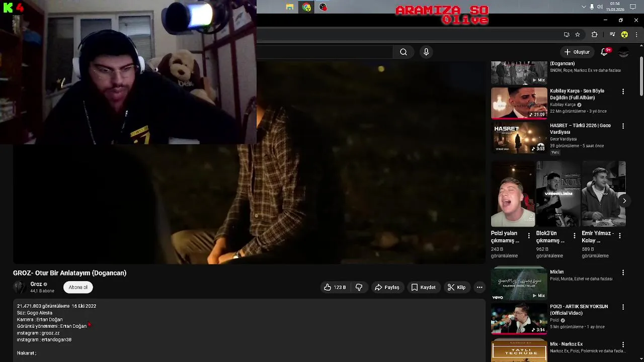
Task: Click the install app icon in address bar
Action: coord(567,35)
